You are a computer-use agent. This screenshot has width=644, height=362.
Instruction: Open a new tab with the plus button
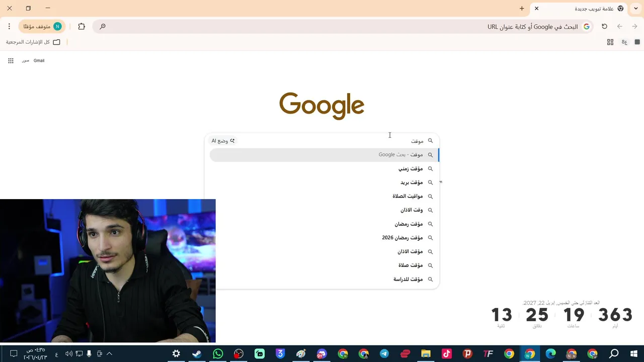(x=522, y=9)
